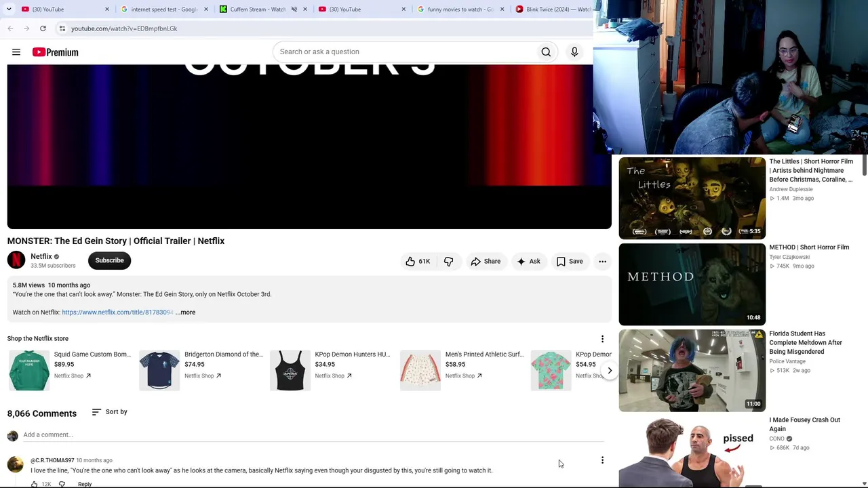This screenshot has height=488, width=868.
Task: Open more actions for the video
Action: (x=602, y=261)
